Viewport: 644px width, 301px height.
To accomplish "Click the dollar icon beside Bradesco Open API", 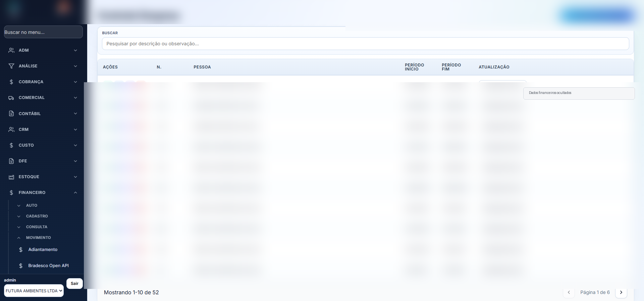I will click(21, 266).
